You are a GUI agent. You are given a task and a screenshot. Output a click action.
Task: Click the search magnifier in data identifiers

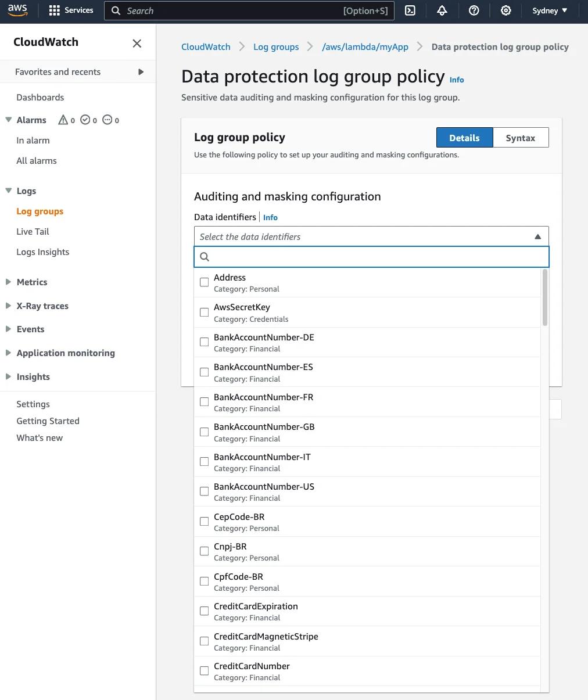(x=205, y=256)
